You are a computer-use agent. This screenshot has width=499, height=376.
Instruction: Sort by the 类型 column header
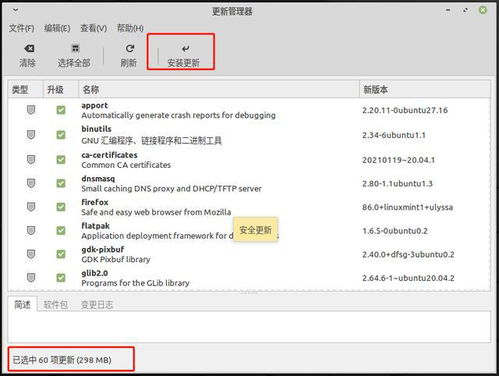pyautogui.click(x=26, y=89)
